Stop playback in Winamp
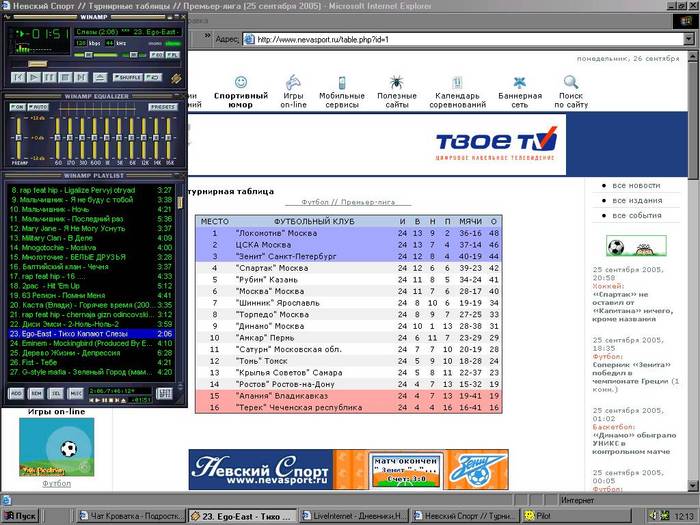700x525 pixels. [65, 77]
